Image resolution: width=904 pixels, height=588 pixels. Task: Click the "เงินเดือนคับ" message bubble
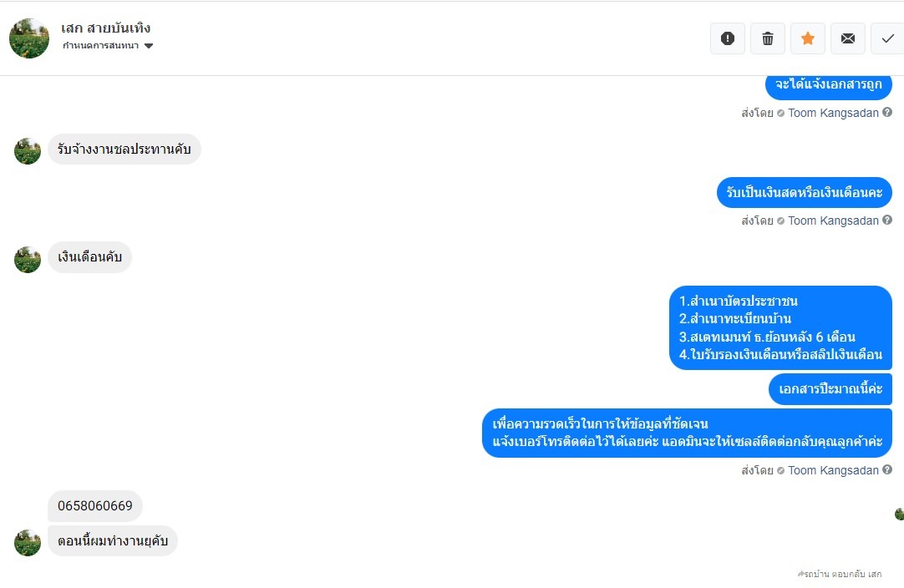pos(89,257)
